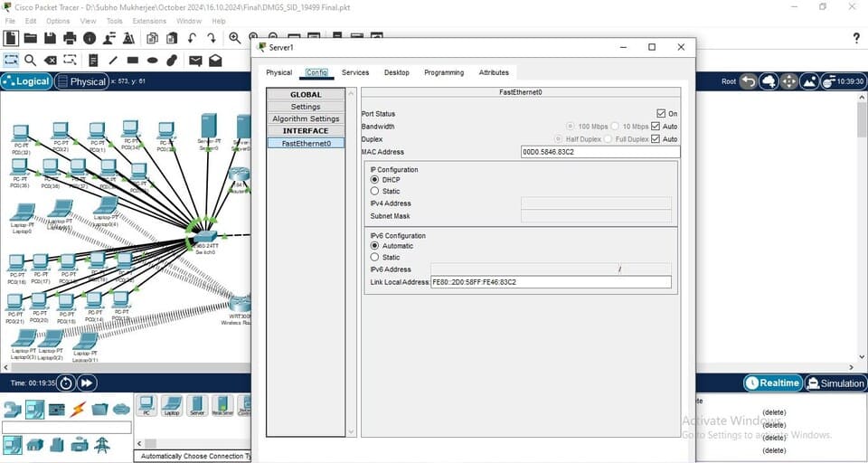Pick the Place Note tool

pos(93,60)
